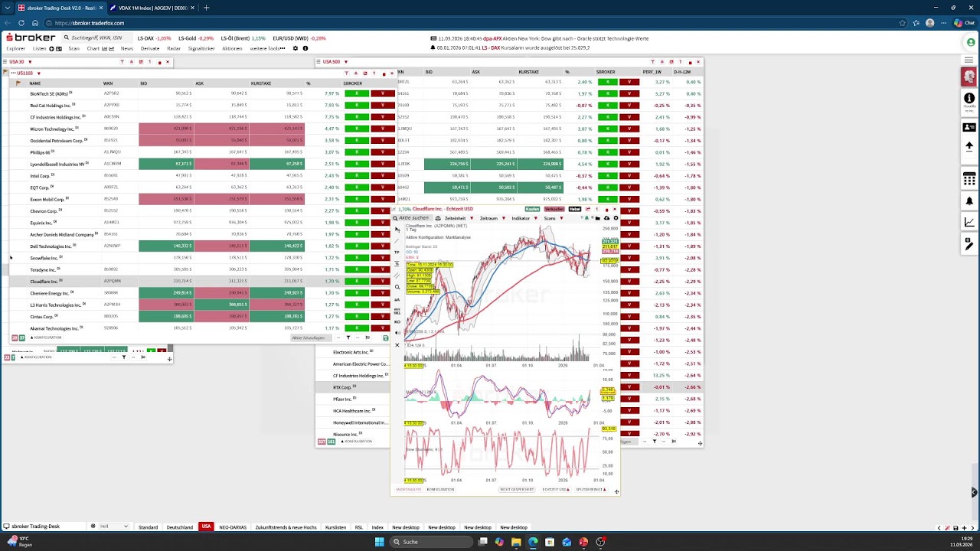The width and height of the screenshot is (980, 551).
Task: Open the bell notifications icon in right sidebar
Action: point(969,201)
